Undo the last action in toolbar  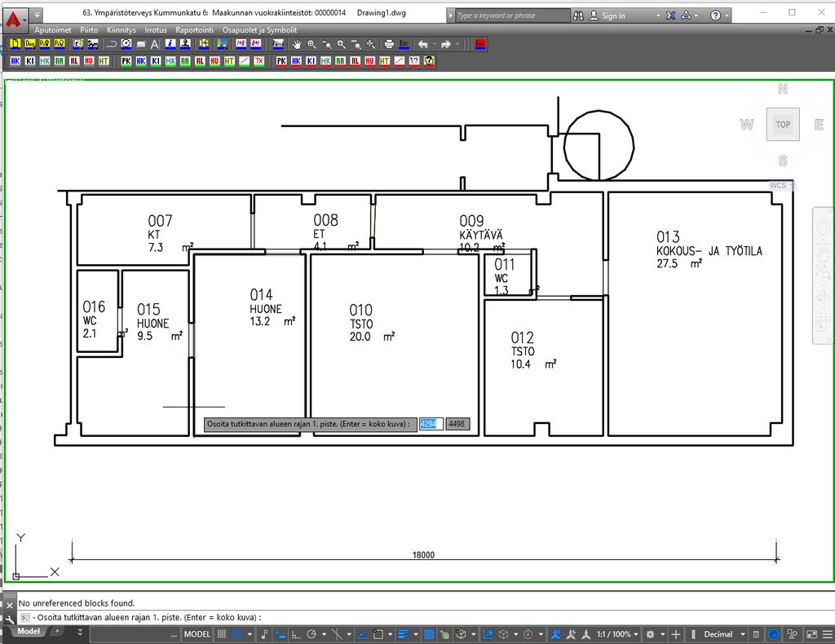(423, 44)
